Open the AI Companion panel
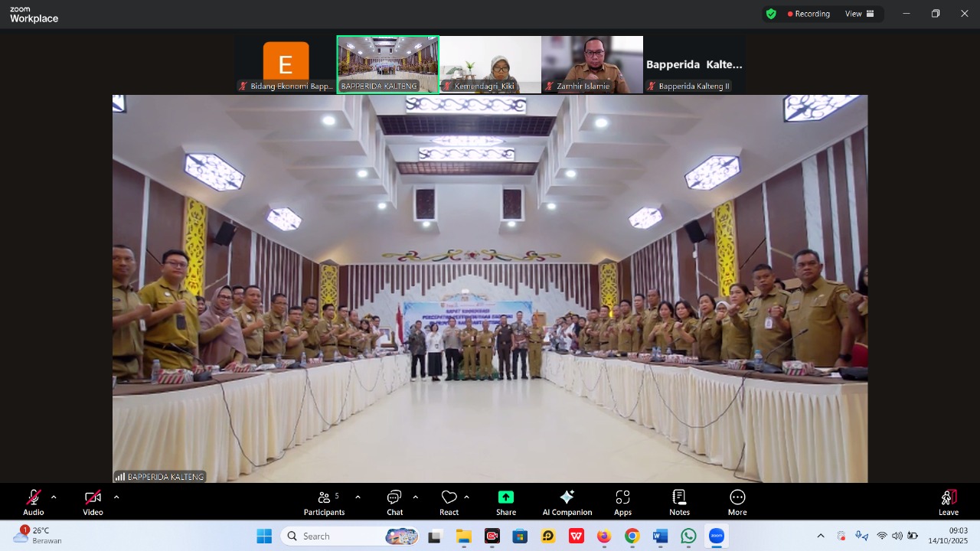This screenshot has width=980, height=551. tap(567, 502)
